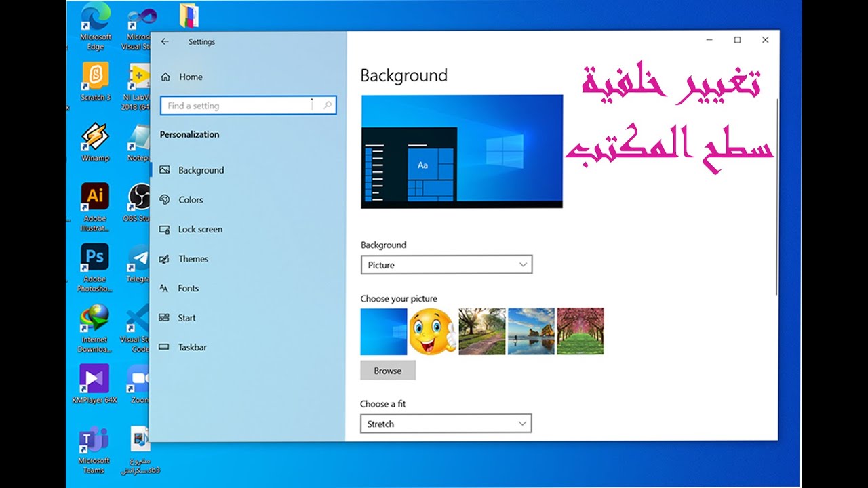Launch Microsoft Teams desktop shortcut

[94, 450]
